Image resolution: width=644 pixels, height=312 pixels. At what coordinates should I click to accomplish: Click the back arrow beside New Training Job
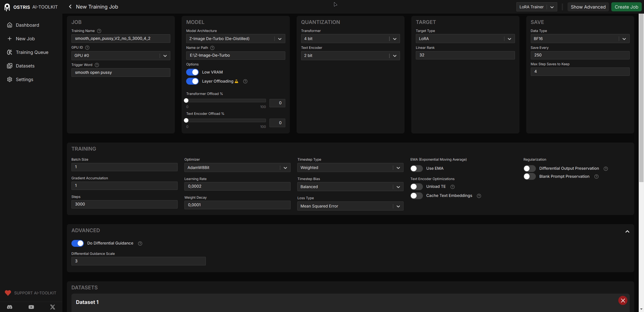click(70, 7)
